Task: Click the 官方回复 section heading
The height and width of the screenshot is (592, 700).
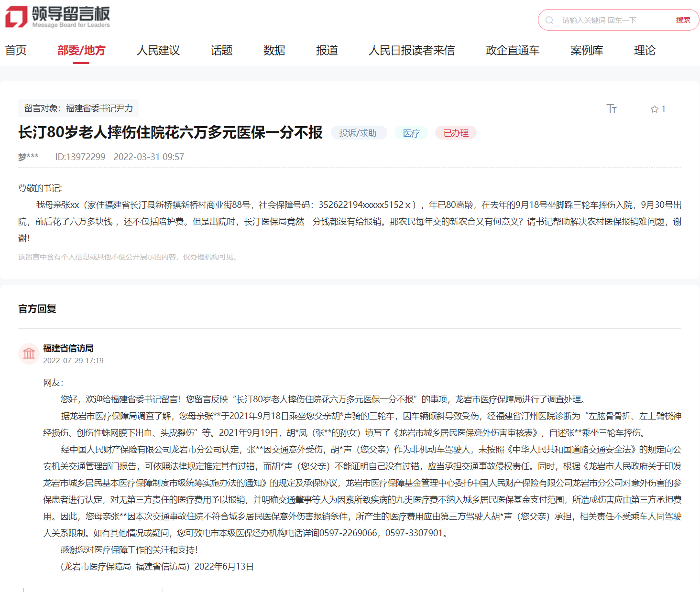Action: pos(37,309)
